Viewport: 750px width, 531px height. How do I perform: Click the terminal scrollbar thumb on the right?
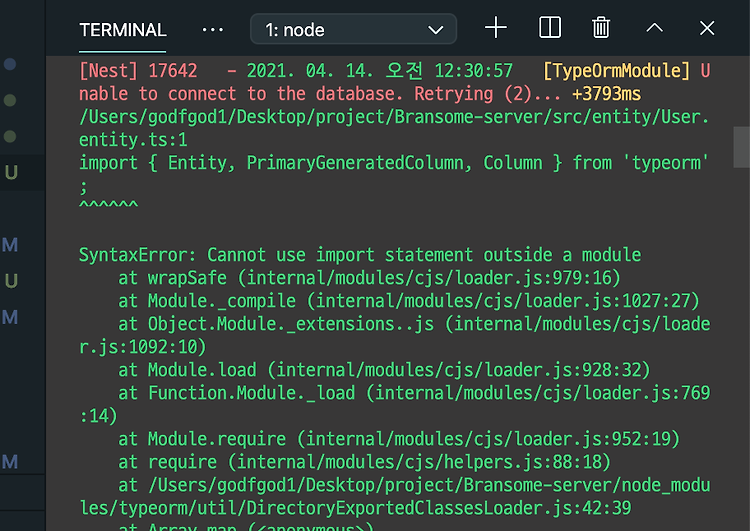741,147
